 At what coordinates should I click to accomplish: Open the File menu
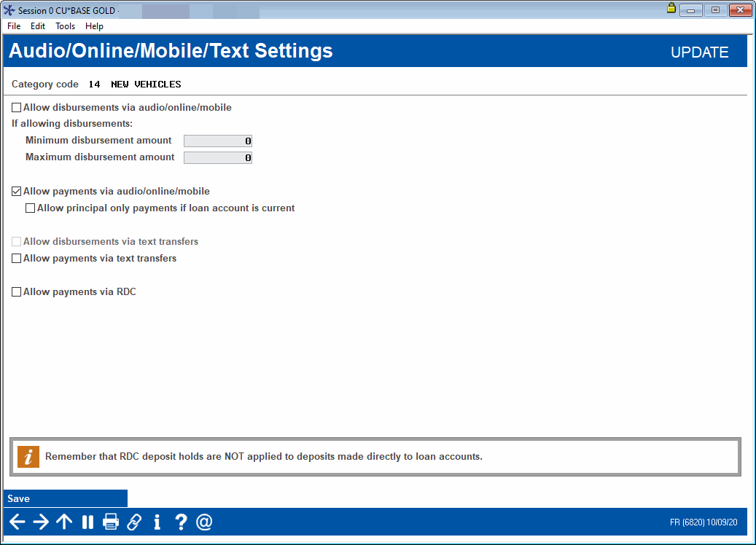coord(14,26)
